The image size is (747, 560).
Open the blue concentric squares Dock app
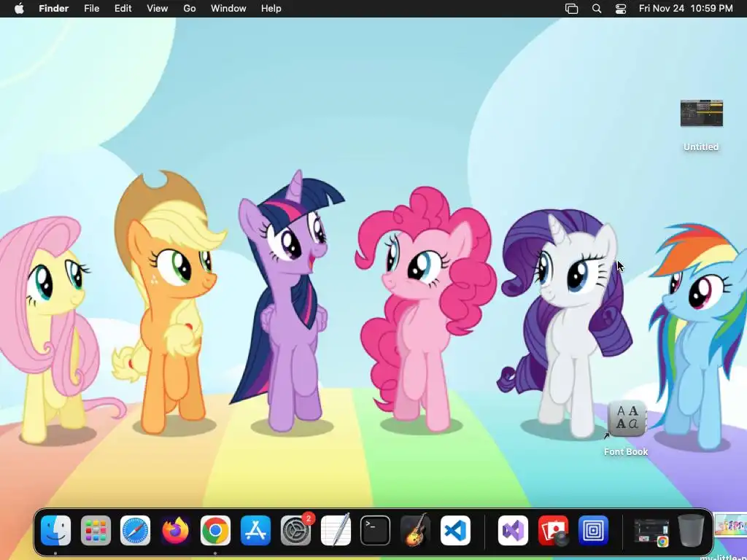pos(593,531)
